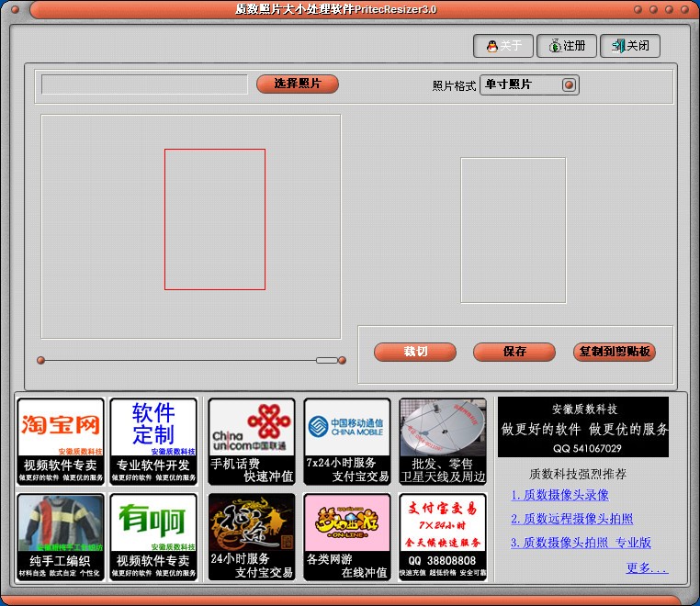Image resolution: width=700 pixels, height=606 pixels.
Task: Open the 关于 (About) button
Action: [x=503, y=46]
